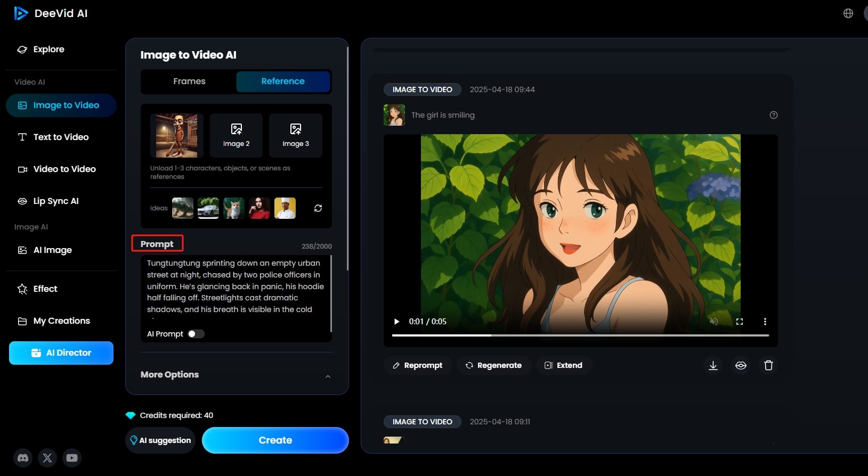The width and height of the screenshot is (868, 476).
Task: Click the 'Credits required: 40' text
Action: 176,415
